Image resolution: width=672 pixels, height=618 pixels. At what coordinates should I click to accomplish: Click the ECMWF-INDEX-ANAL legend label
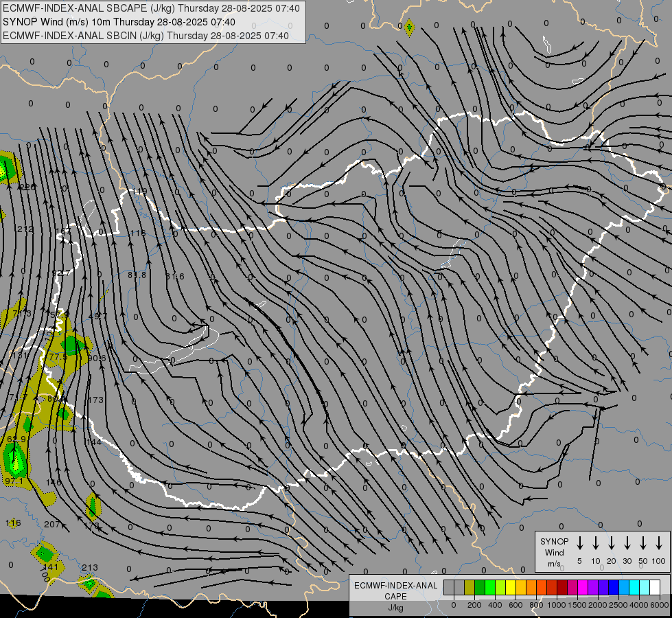point(395,586)
